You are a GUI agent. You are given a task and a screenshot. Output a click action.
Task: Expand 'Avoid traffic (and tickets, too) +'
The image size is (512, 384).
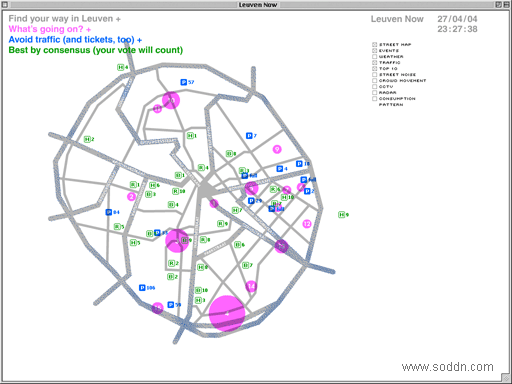75,40
